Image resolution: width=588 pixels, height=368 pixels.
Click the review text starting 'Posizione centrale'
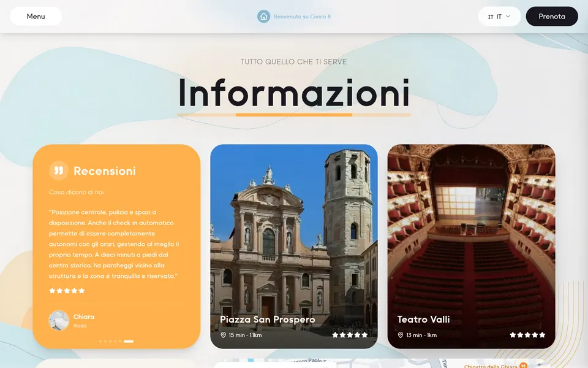pos(114,244)
